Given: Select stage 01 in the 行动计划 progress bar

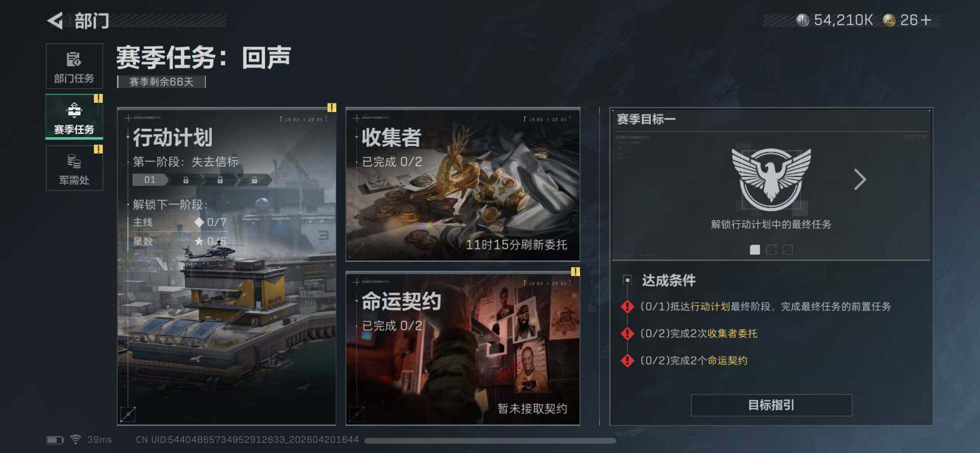Looking at the screenshot, I should click(150, 180).
